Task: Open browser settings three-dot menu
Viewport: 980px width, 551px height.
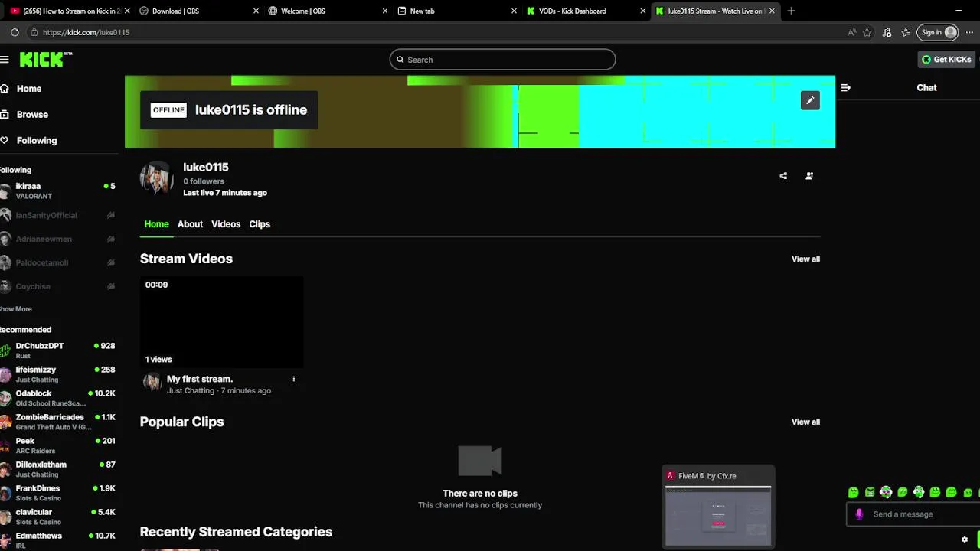Action: click(969, 32)
